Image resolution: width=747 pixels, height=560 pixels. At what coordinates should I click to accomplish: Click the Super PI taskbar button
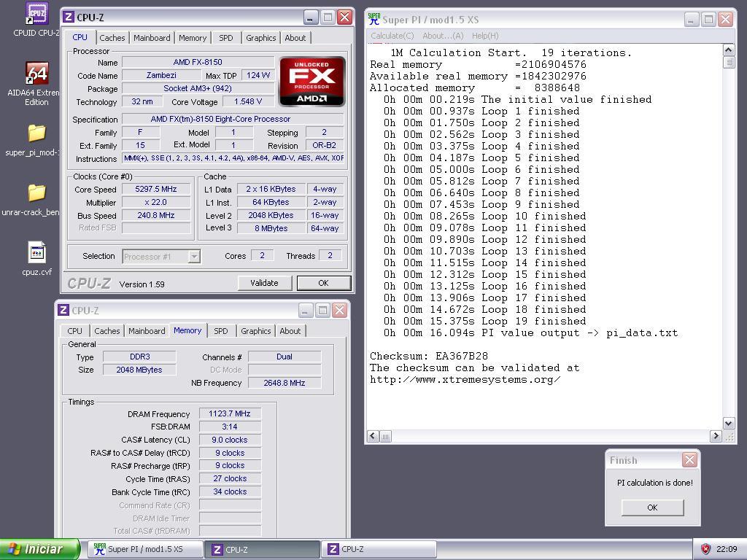click(x=145, y=549)
